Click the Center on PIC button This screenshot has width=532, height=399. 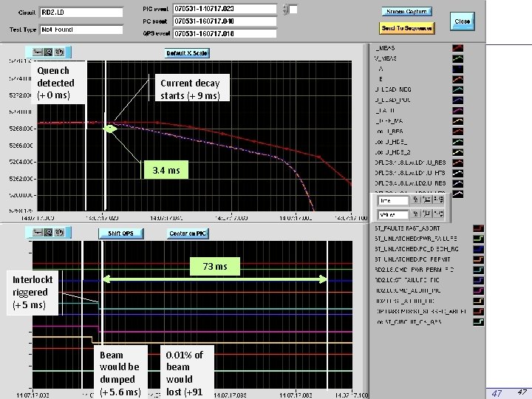click(188, 233)
